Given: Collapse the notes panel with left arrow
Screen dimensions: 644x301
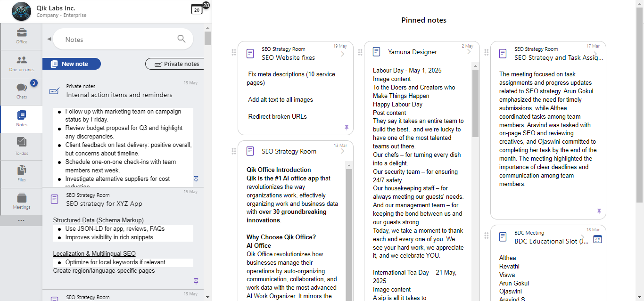Looking at the screenshot, I should (49, 39).
